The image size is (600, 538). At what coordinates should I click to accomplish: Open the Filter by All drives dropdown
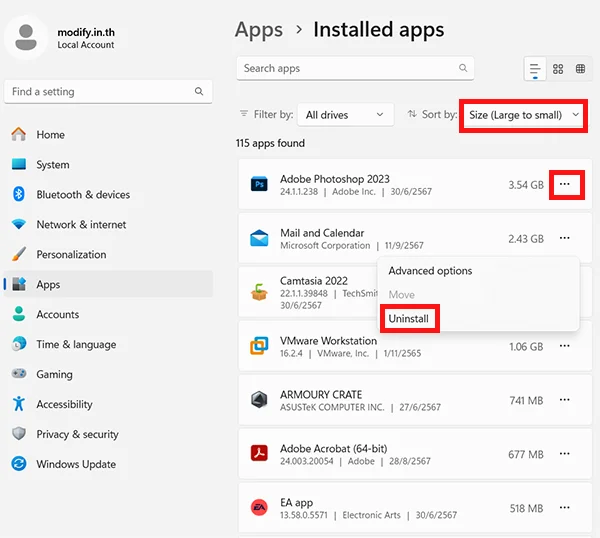pos(345,114)
